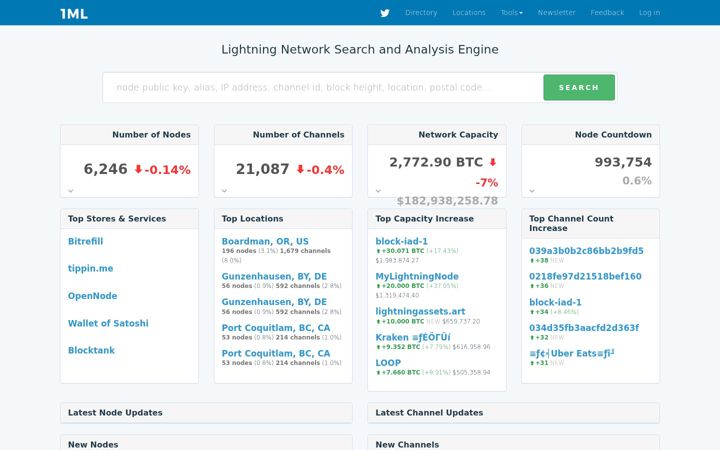
Task: Click the Top Capacity Increase heading
Action: pos(424,219)
